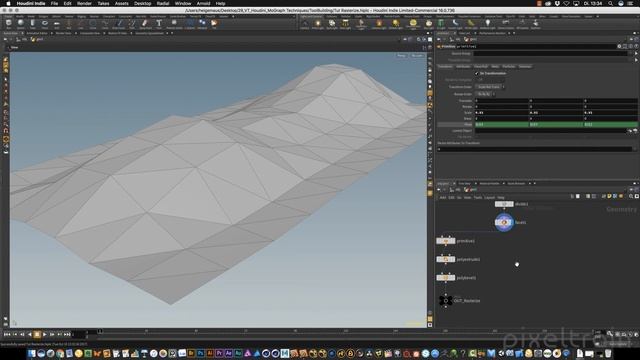Open the Persp viewport menu

click(402, 56)
